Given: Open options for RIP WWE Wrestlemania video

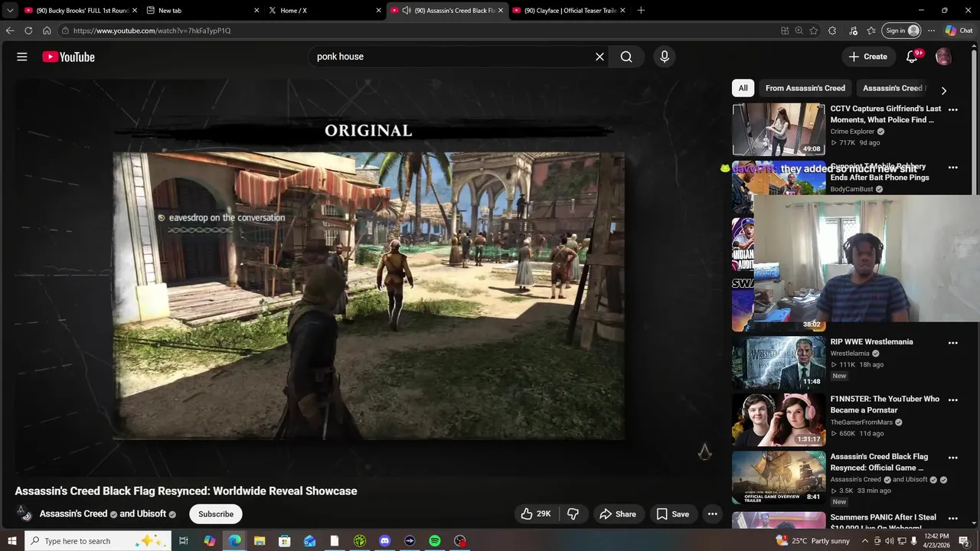Looking at the screenshot, I should point(953,343).
